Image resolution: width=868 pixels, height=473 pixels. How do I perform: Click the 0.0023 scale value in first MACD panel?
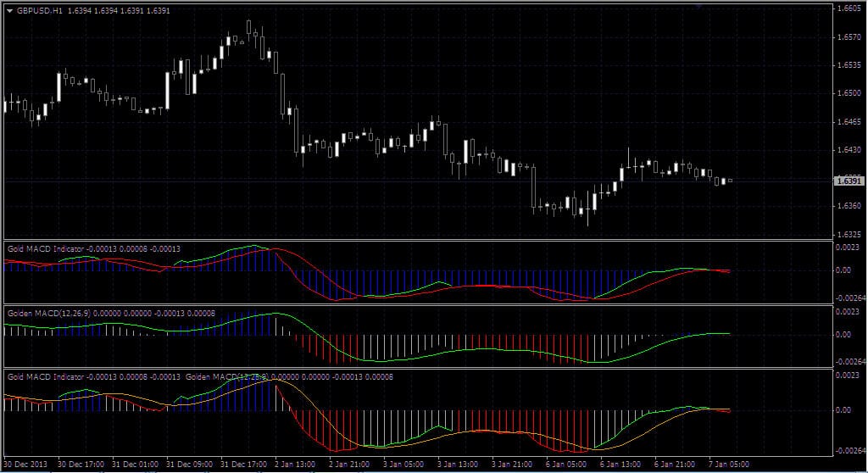[x=848, y=248]
